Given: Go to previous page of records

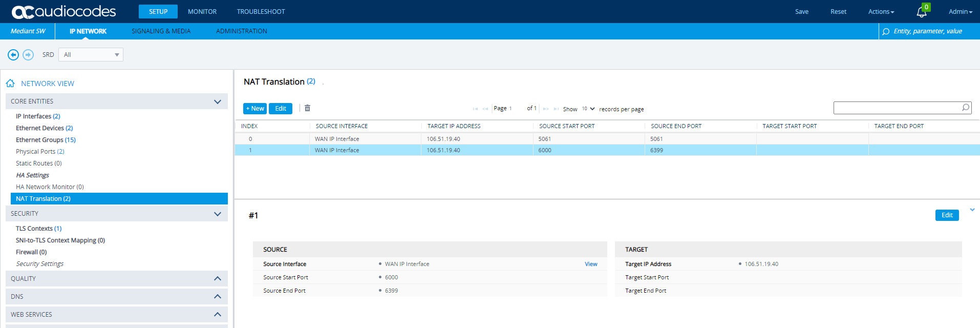Looking at the screenshot, I should [x=485, y=109].
